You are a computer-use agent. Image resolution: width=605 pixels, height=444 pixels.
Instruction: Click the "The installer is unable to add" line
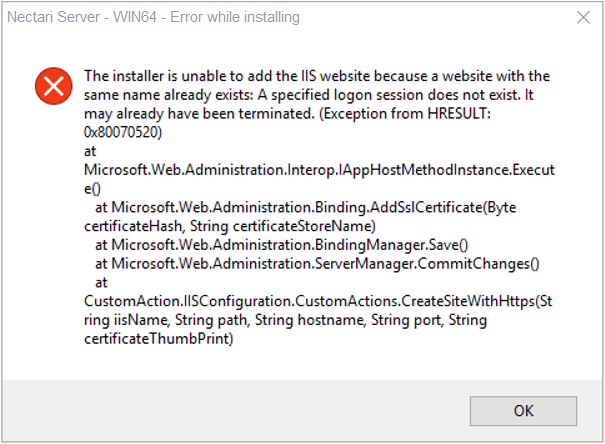tap(317, 75)
